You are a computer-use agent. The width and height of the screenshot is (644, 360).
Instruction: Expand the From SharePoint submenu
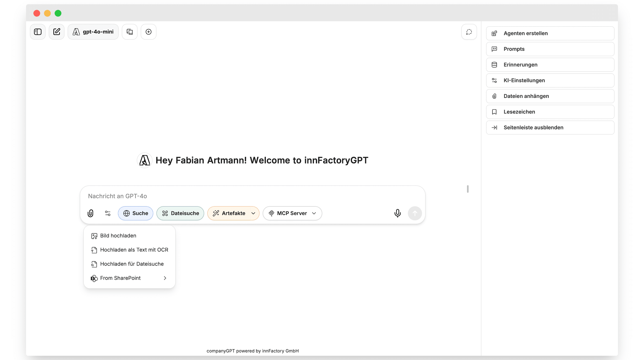pyautogui.click(x=165, y=278)
